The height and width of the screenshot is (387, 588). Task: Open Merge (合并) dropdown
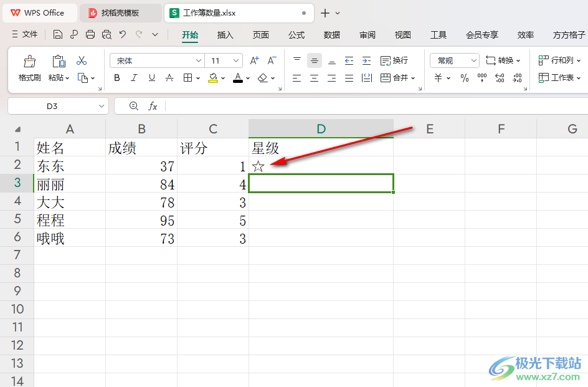[413, 78]
